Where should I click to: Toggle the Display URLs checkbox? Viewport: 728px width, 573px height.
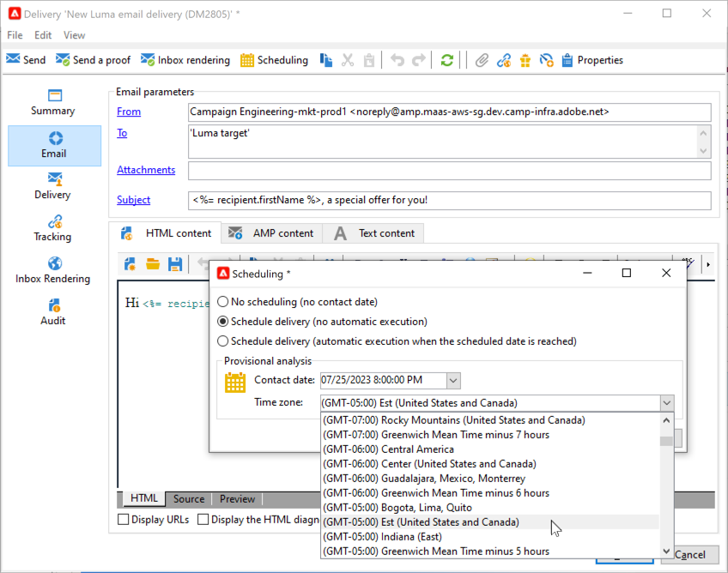point(124,519)
